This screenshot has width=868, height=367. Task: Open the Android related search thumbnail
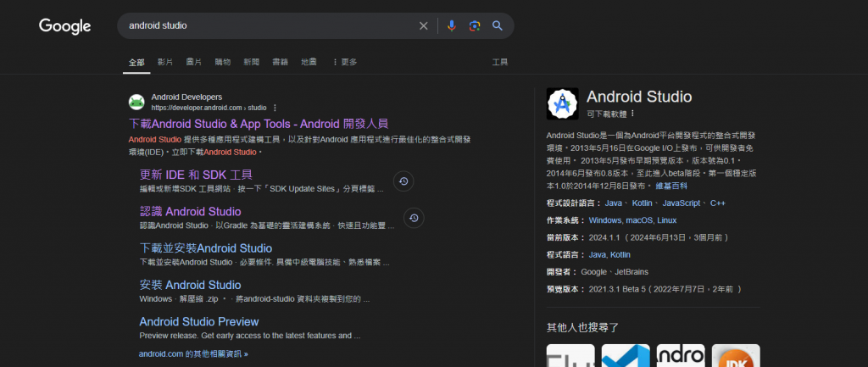(x=681, y=355)
